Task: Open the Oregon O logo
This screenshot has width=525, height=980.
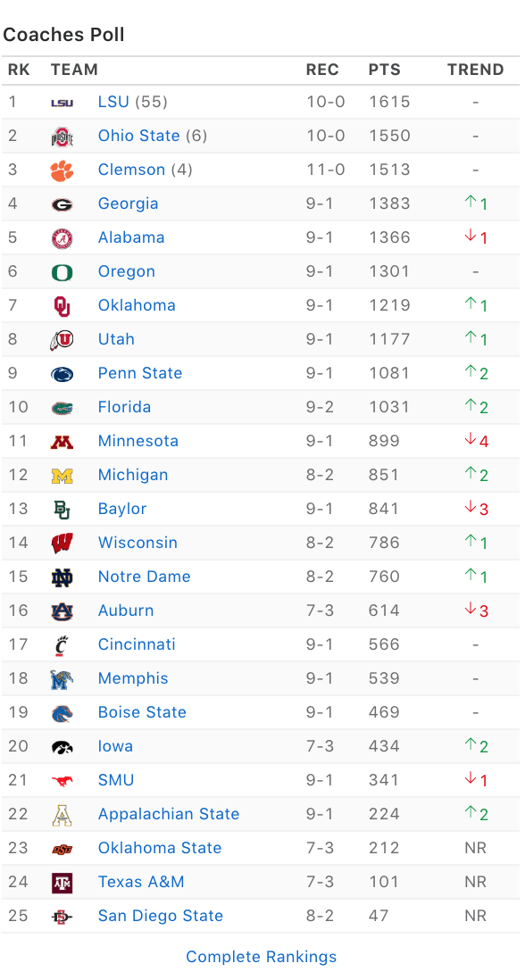Action: tap(62, 272)
